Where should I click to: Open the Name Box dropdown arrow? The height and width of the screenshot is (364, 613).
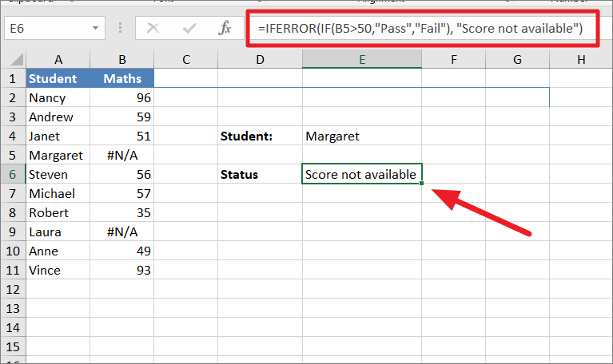click(x=95, y=28)
